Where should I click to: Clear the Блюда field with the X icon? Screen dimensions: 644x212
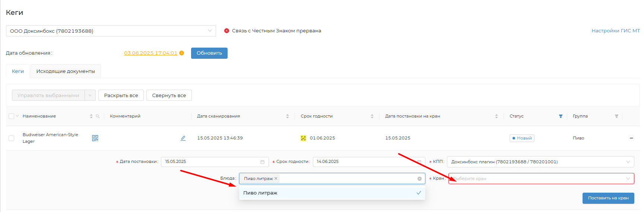tap(419, 179)
